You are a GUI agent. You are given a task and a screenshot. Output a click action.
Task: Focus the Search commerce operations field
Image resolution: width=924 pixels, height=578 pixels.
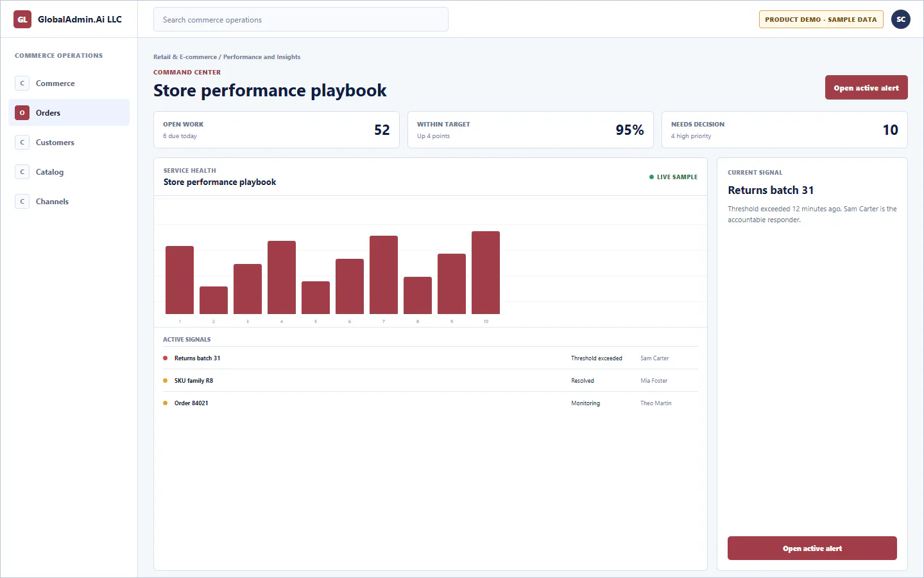(300, 20)
